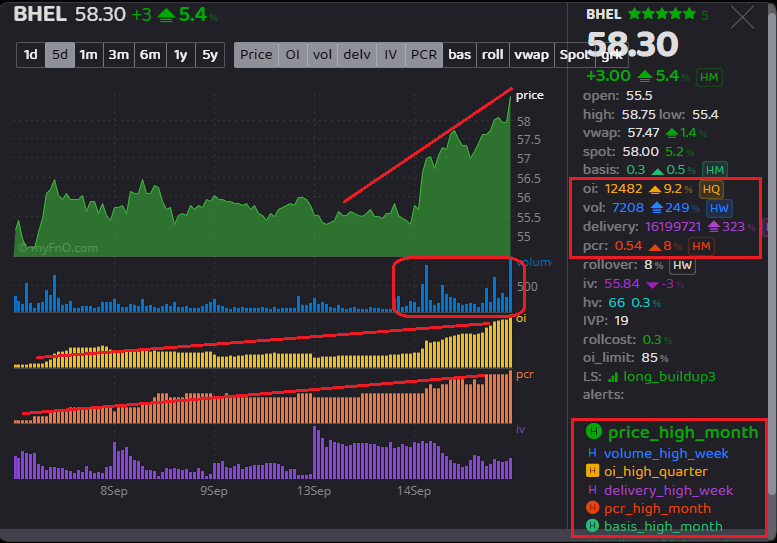The image size is (777, 543).
Task: Click the blue HW badge next to vol
Action: (x=719, y=208)
